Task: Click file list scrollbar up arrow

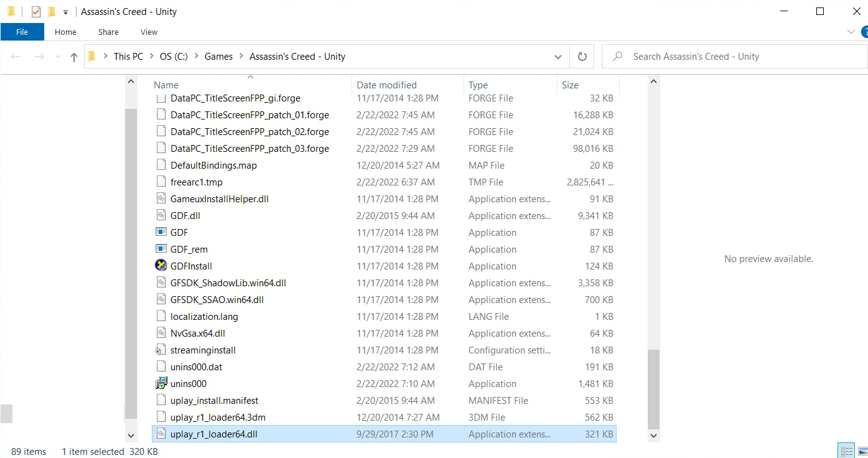Action: pos(653,82)
